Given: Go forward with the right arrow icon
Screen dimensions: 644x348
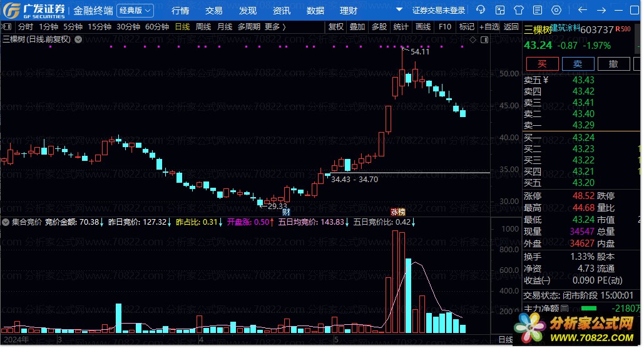Looking at the screenshot, I should click(x=601, y=10).
